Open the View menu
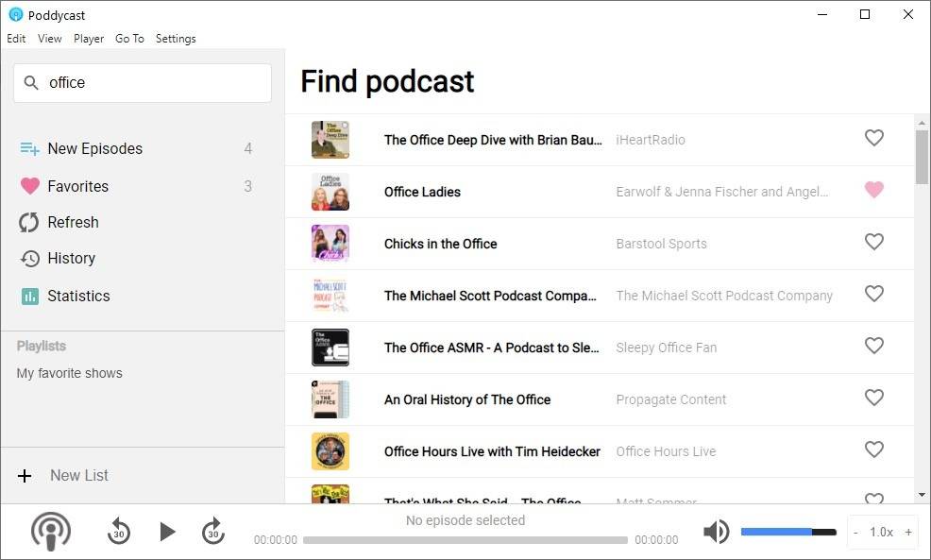The image size is (931, 560). [x=50, y=39]
